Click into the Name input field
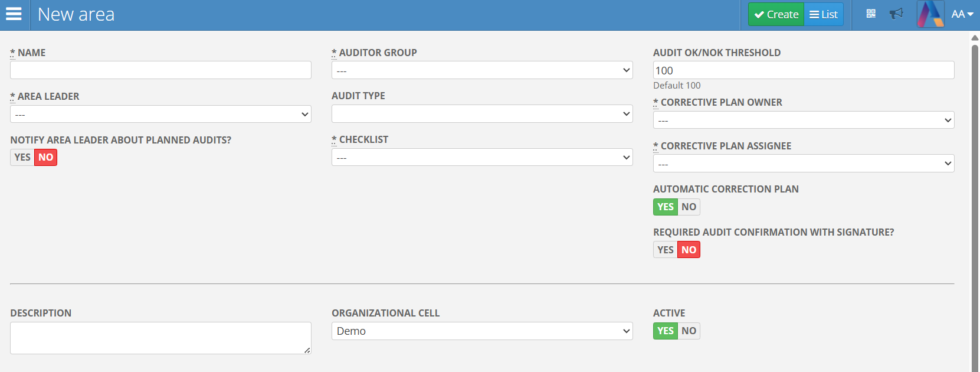This screenshot has height=372, width=980. click(160, 70)
